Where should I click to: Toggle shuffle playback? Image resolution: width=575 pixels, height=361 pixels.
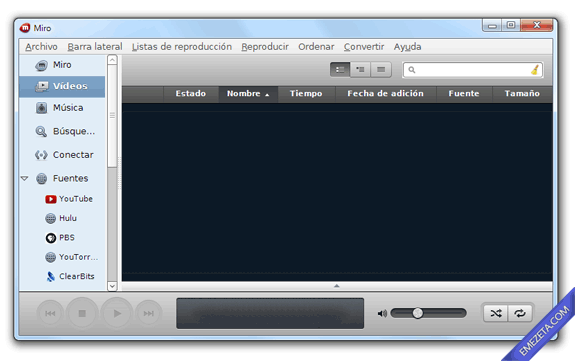(x=496, y=313)
